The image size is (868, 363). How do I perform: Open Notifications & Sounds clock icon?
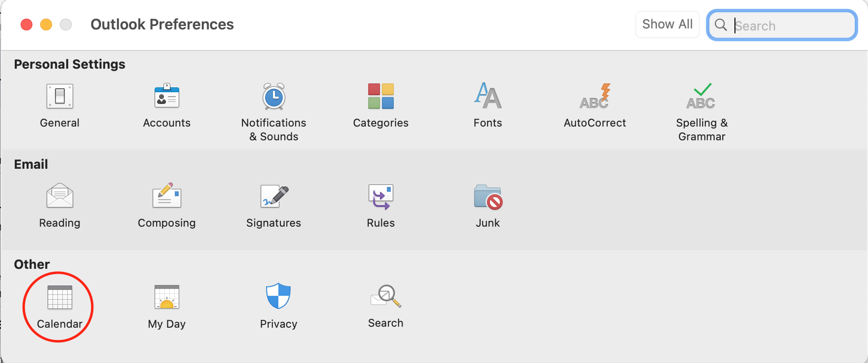coord(274,96)
